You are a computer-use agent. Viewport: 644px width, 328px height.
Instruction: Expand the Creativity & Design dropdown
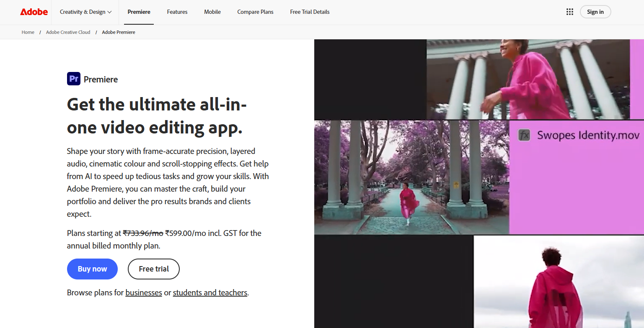click(x=86, y=12)
